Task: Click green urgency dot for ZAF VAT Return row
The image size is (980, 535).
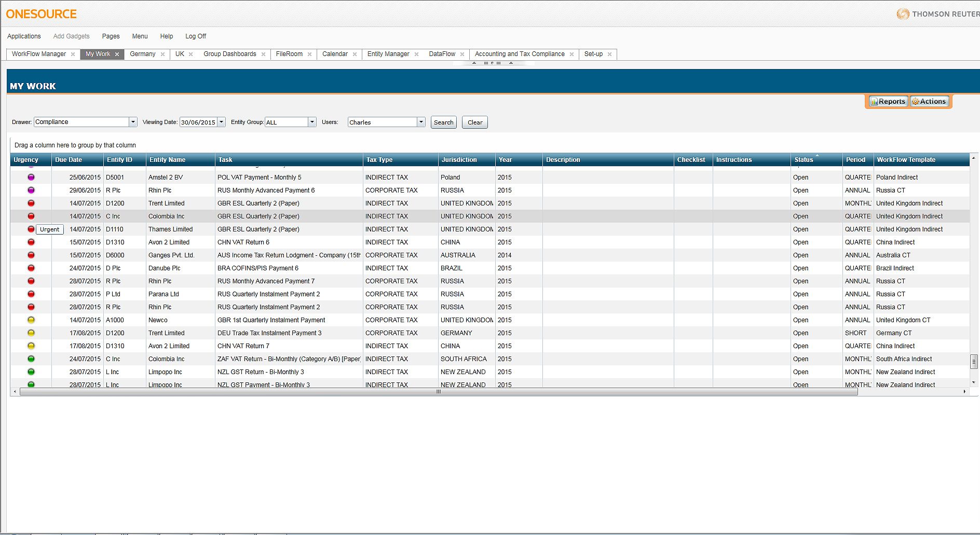Action: pyautogui.click(x=31, y=359)
